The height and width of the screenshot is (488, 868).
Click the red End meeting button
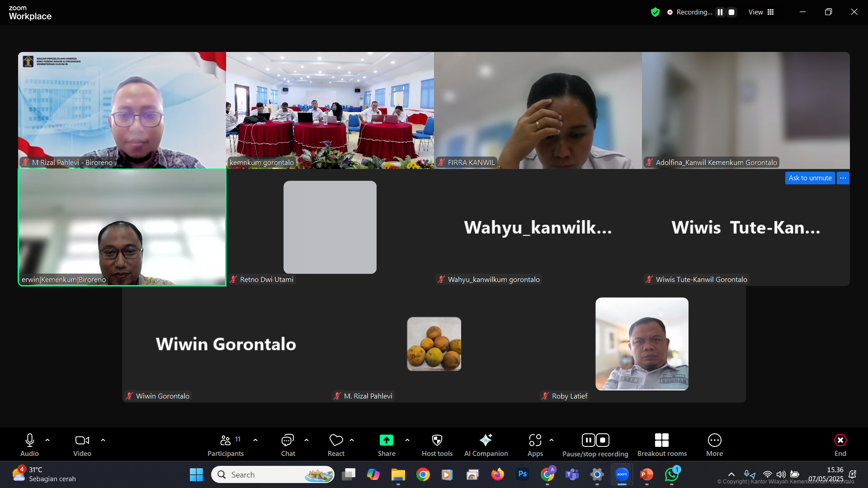pos(840,441)
